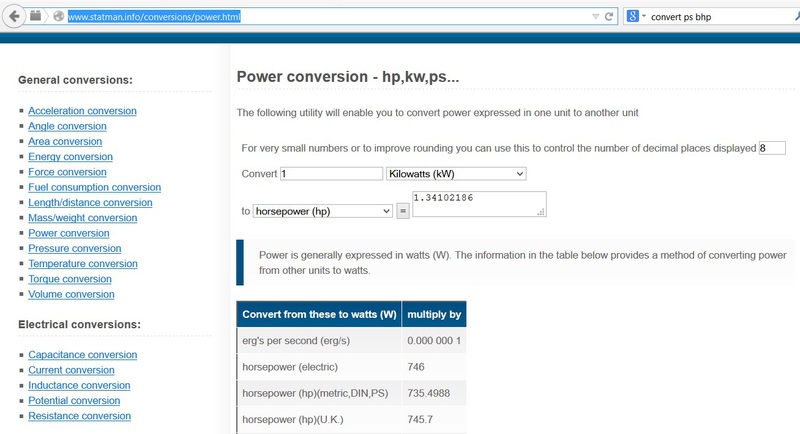Viewport: 800px width, 434px height.
Task: Click the Convert value input field
Action: [332, 174]
